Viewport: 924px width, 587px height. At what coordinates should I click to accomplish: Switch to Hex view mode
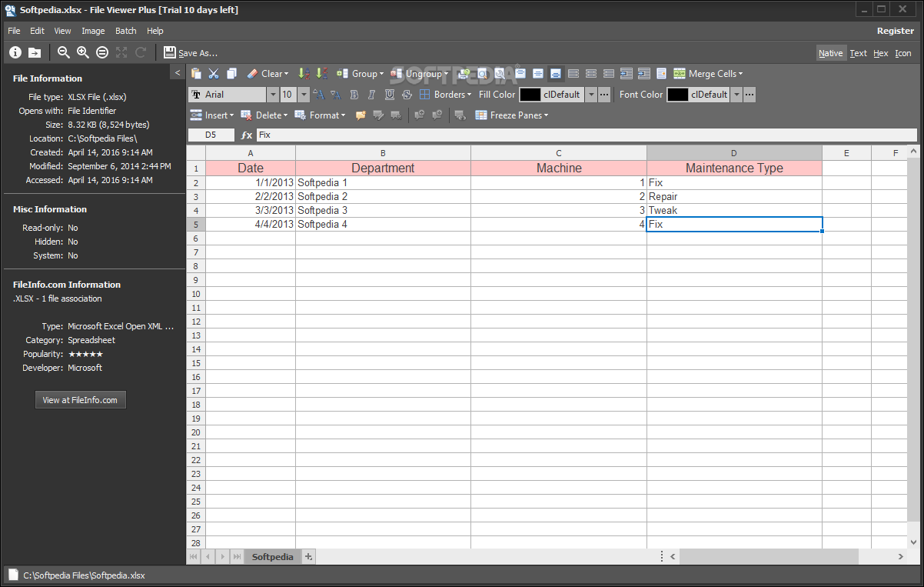pos(881,53)
